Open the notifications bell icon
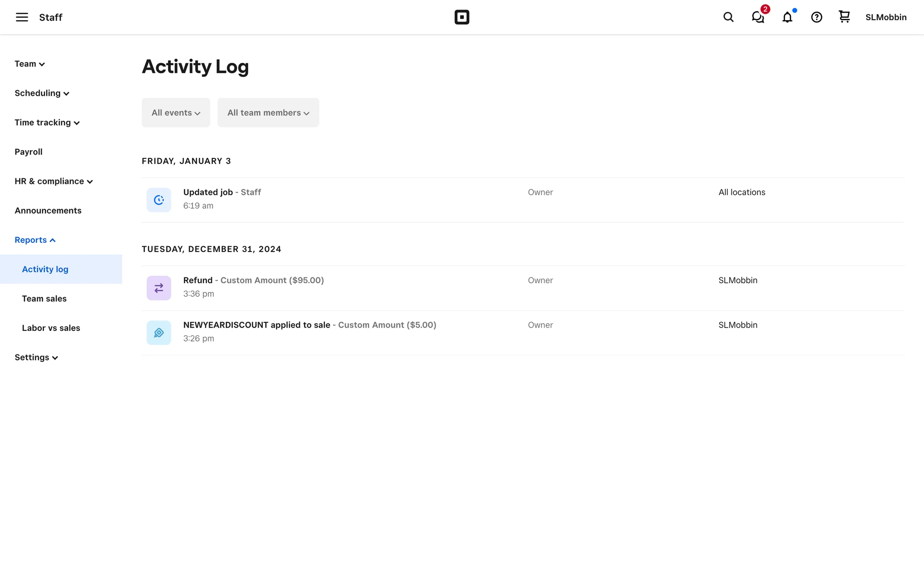The width and height of the screenshot is (924, 578). pos(787,17)
